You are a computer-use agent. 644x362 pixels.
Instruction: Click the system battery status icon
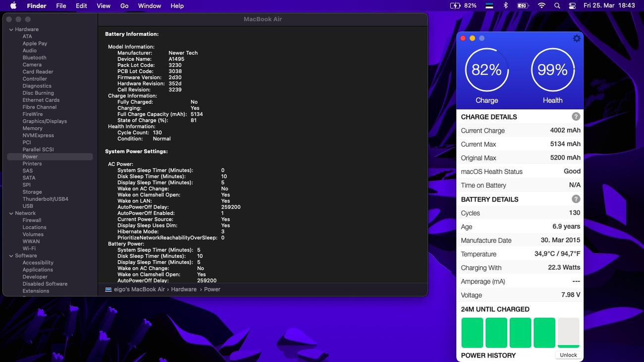click(x=523, y=6)
